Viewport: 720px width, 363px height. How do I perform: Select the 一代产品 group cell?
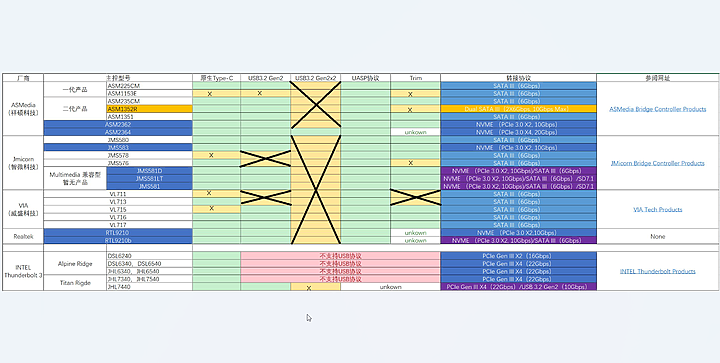pos(75,89)
